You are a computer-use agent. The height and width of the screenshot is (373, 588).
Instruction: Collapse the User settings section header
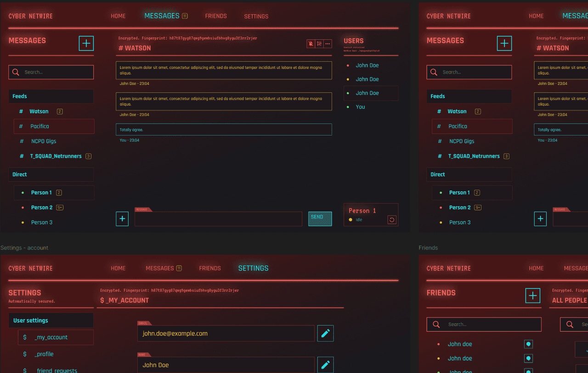51,320
